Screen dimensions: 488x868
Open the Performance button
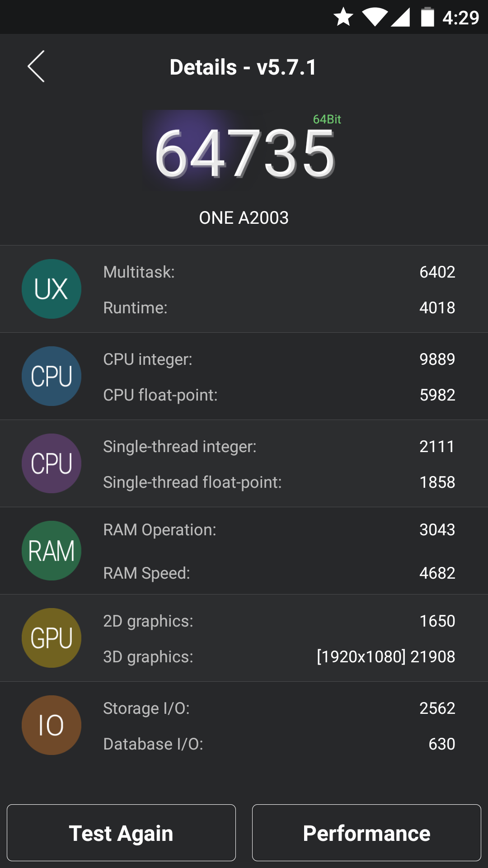click(x=366, y=833)
